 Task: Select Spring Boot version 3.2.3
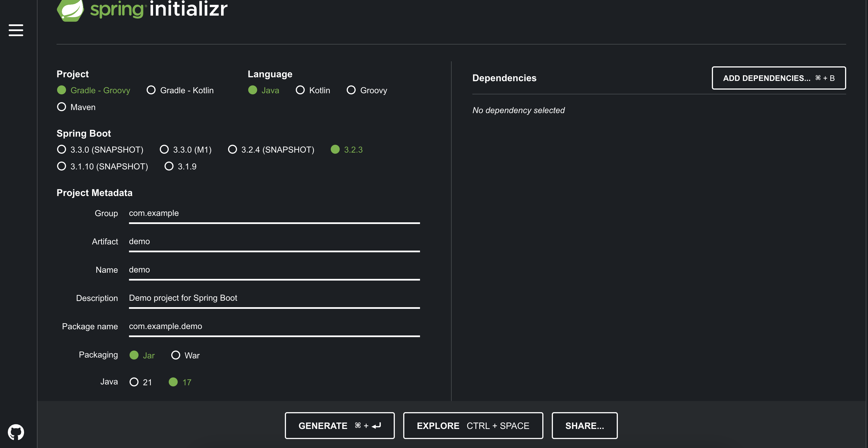[347, 150]
